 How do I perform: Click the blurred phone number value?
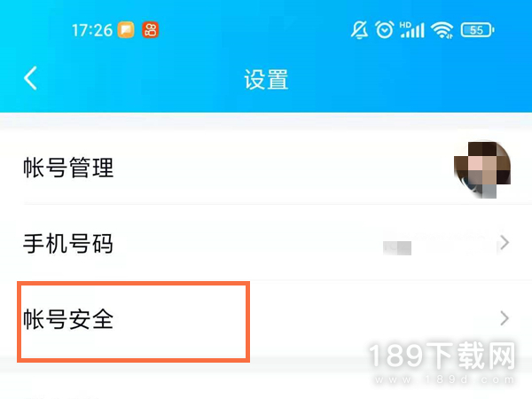pyautogui.click(x=439, y=243)
